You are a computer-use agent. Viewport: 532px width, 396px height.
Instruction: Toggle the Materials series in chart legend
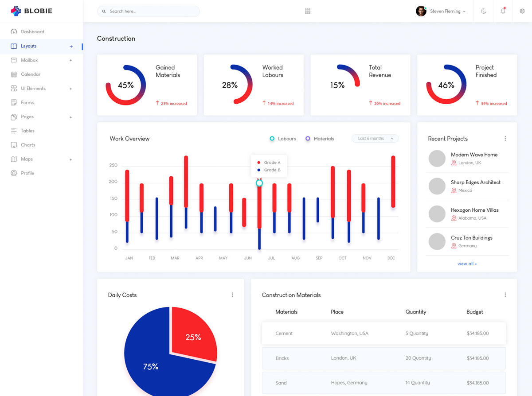319,139
